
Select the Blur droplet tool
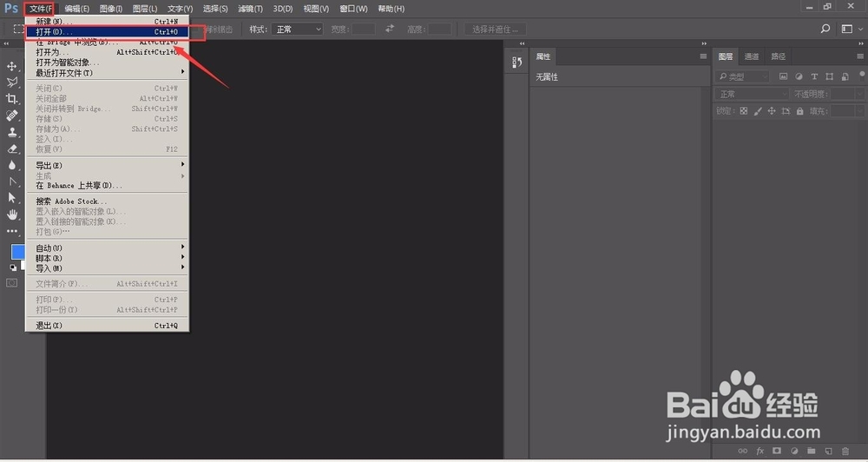[x=11, y=165]
